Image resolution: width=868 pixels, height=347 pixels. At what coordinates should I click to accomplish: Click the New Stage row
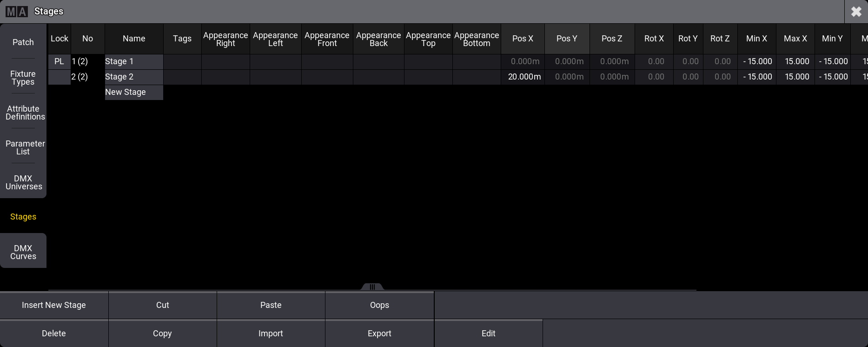[x=134, y=92]
